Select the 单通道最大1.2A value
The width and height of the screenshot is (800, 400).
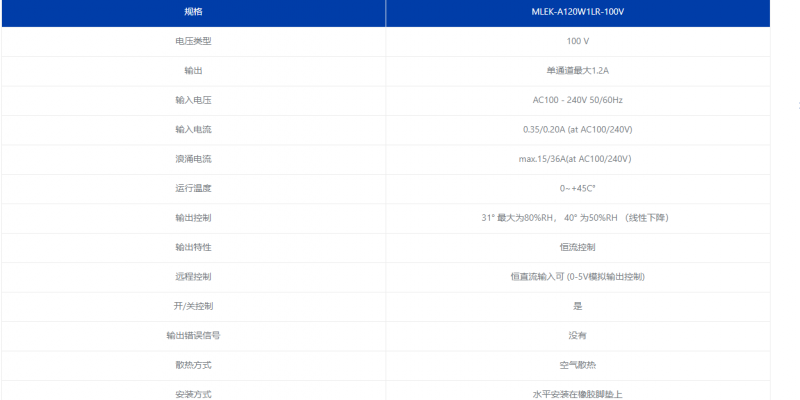click(x=578, y=71)
